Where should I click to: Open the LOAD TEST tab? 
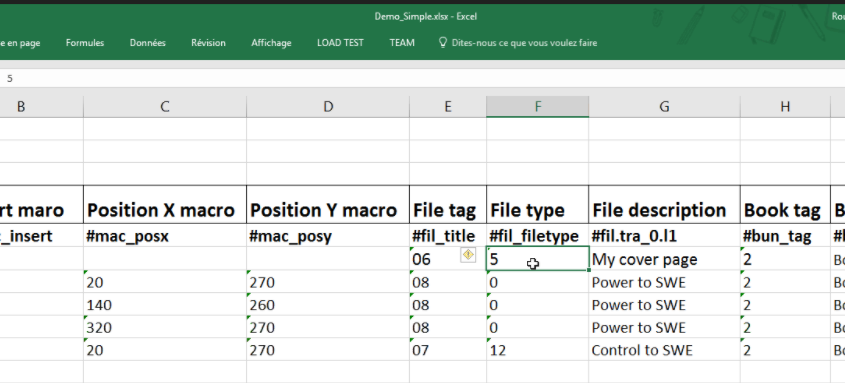340,43
